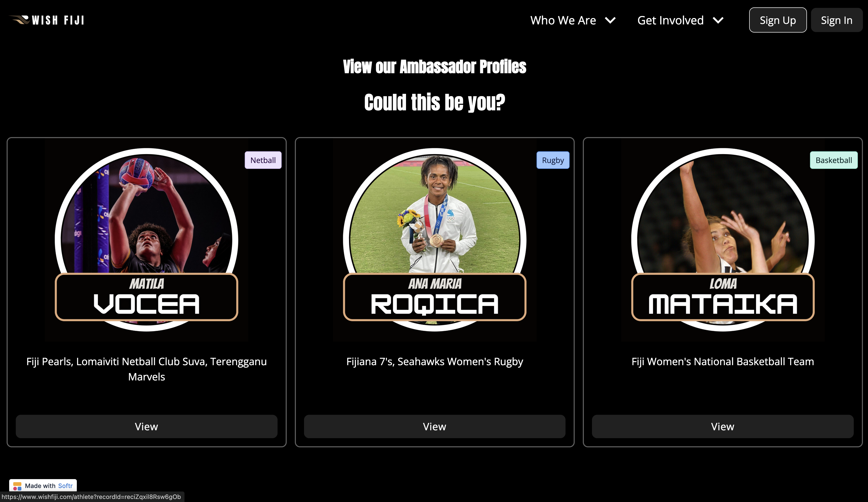Image resolution: width=868 pixels, height=502 pixels.
Task: Click the Wish Fiji wing logo icon
Action: pos(19,20)
